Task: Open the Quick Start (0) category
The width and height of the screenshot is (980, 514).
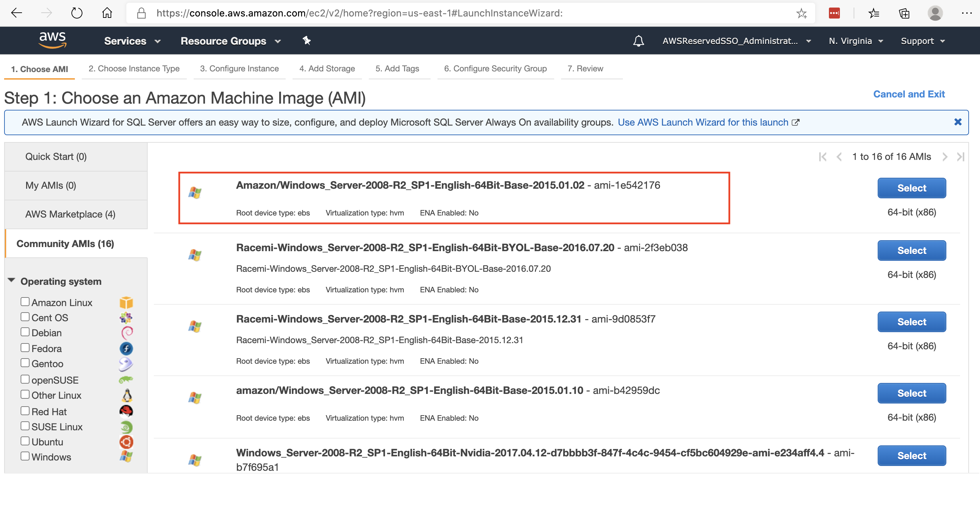Action: 76,156
